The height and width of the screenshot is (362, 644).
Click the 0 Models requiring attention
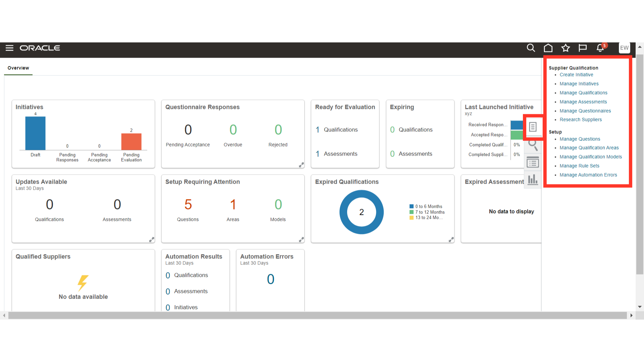(x=278, y=204)
